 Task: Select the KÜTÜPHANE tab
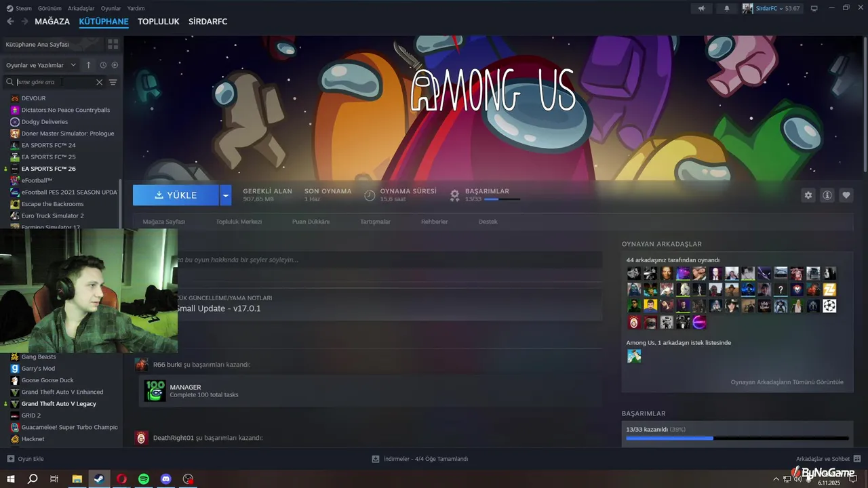(104, 22)
